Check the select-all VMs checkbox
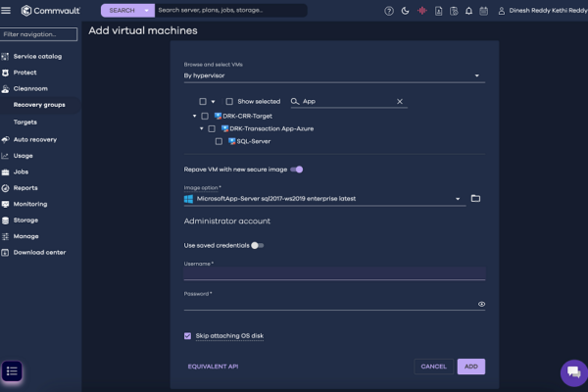Viewport: 588px width, 392px height. pos(203,101)
